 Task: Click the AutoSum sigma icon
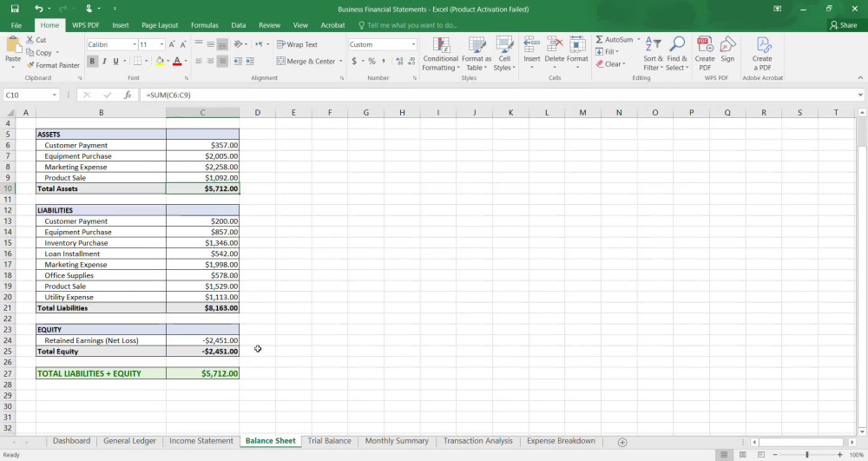599,40
